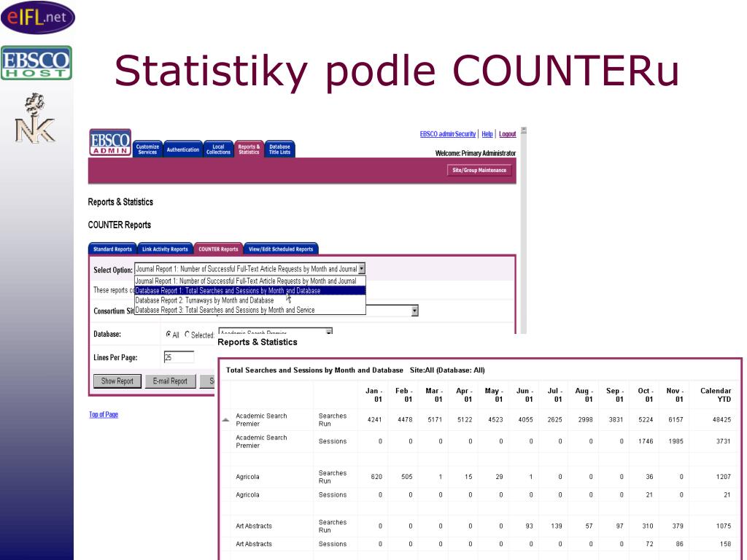Click the NK library logo
This screenshot has width=747, height=560.
tap(35, 119)
